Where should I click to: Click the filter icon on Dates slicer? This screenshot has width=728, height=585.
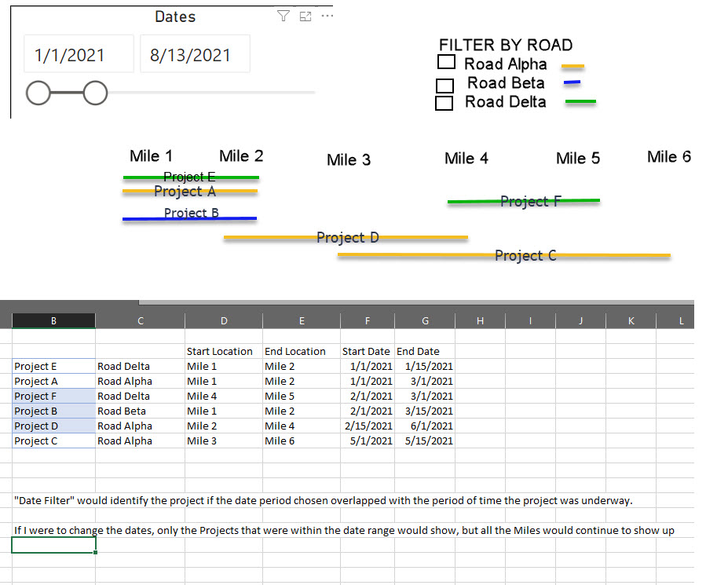coord(284,16)
